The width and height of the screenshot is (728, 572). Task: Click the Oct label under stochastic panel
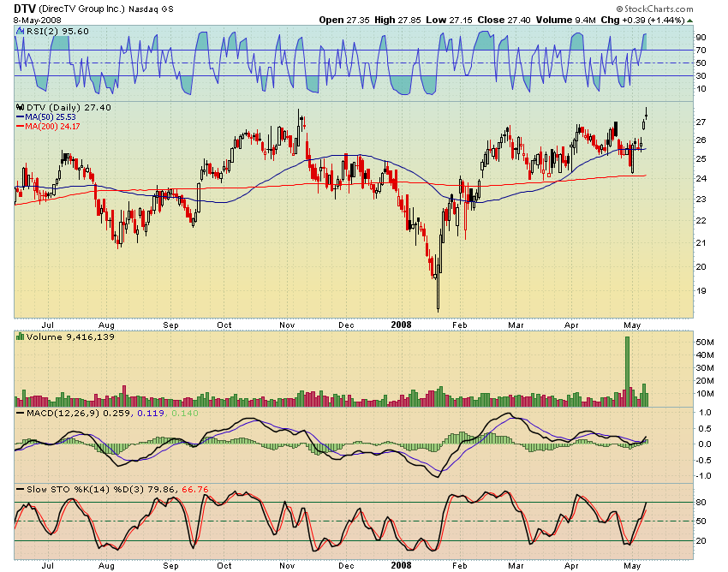[224, 565]
